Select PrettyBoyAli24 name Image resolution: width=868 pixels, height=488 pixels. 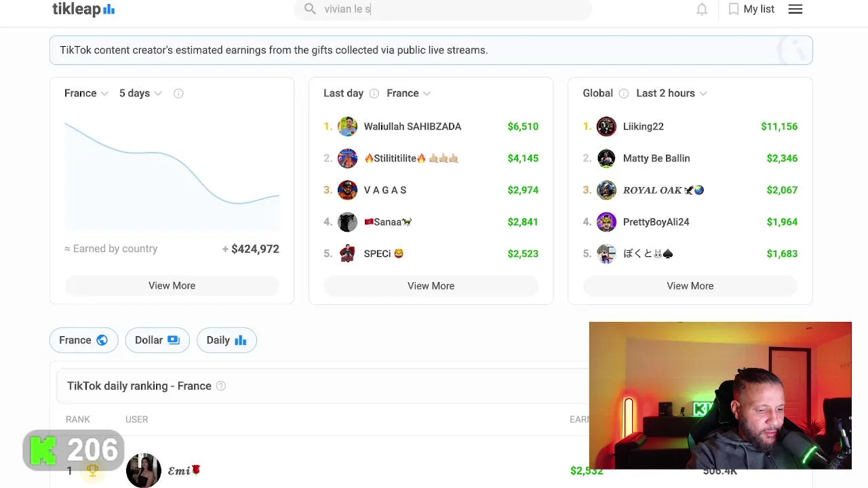pyautogui.click(x=656, y=222)
